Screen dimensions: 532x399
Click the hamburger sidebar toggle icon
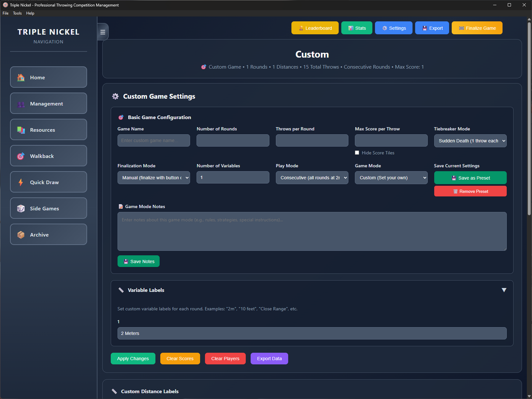pyautogui.click(x=103, y=32)
